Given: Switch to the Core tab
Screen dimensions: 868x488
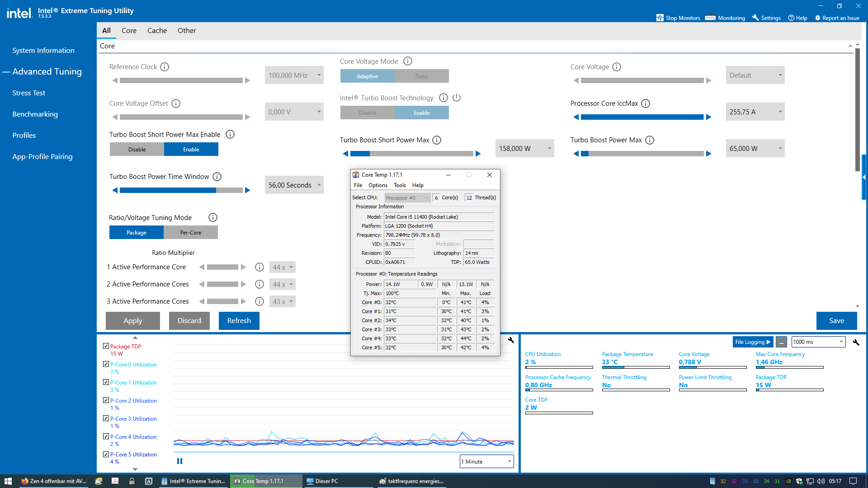Looking at the screenshot, I should point(129,31).
